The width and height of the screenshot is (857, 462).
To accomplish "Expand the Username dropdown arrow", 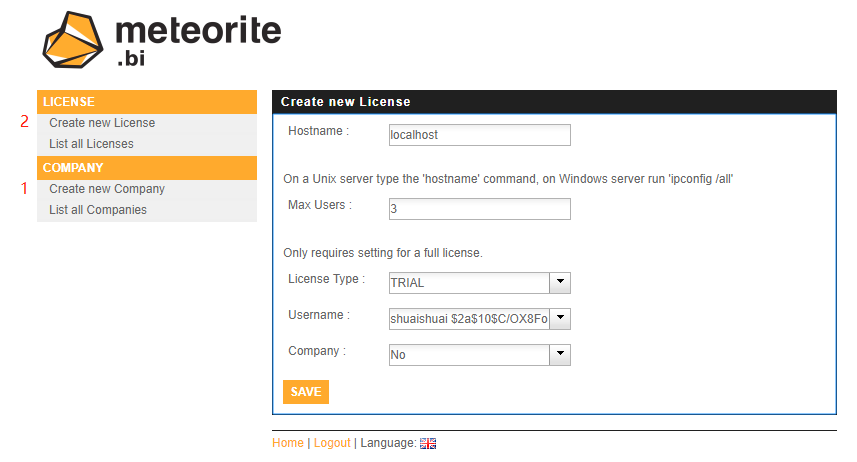I will (560, 318).
